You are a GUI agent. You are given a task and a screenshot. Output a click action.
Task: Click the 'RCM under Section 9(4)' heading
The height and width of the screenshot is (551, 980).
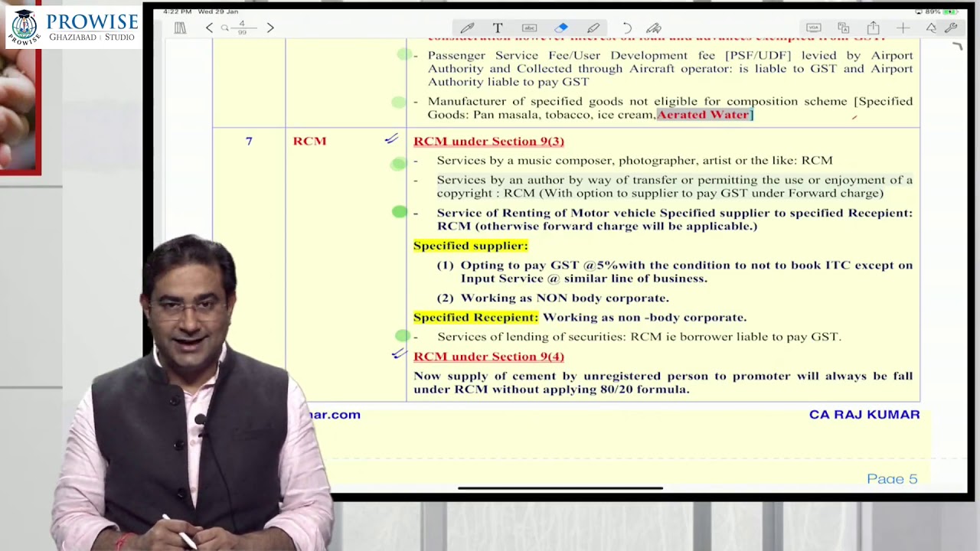click(x=488, y=357)
